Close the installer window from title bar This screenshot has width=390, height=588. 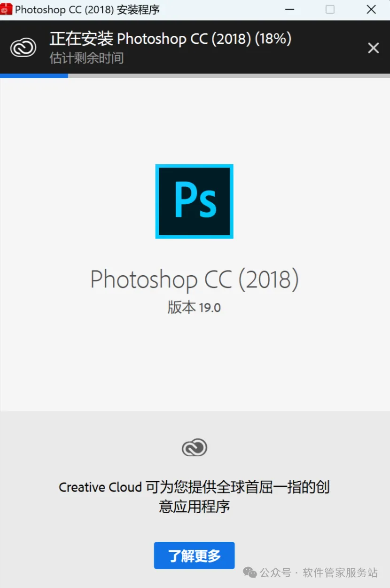coord(371,9)
